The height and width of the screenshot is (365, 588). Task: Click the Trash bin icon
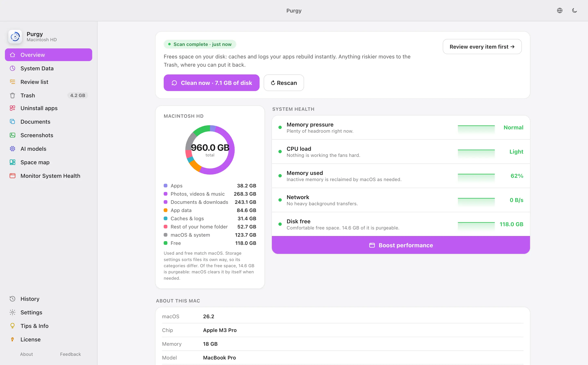(x=12, y=95)
